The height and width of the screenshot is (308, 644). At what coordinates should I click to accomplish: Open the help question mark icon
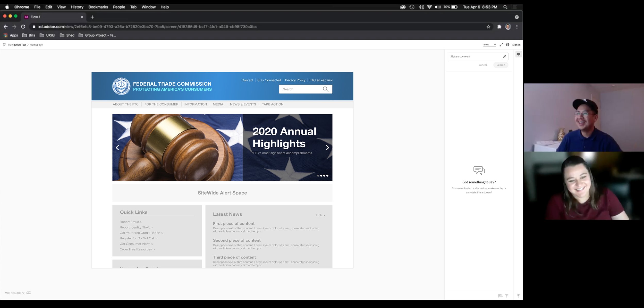507,45
